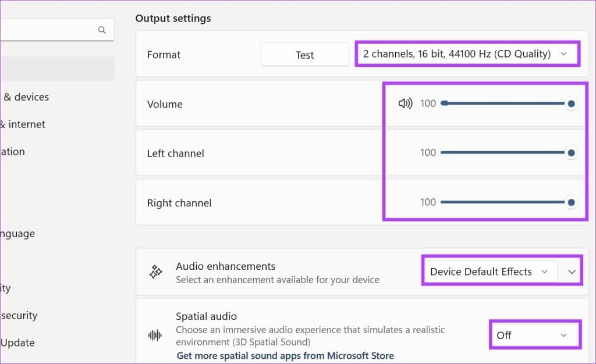Open the spatial sound apps Microsoft Store link
This screenshot has width=596, height=364.
click(x=285, y=355)
